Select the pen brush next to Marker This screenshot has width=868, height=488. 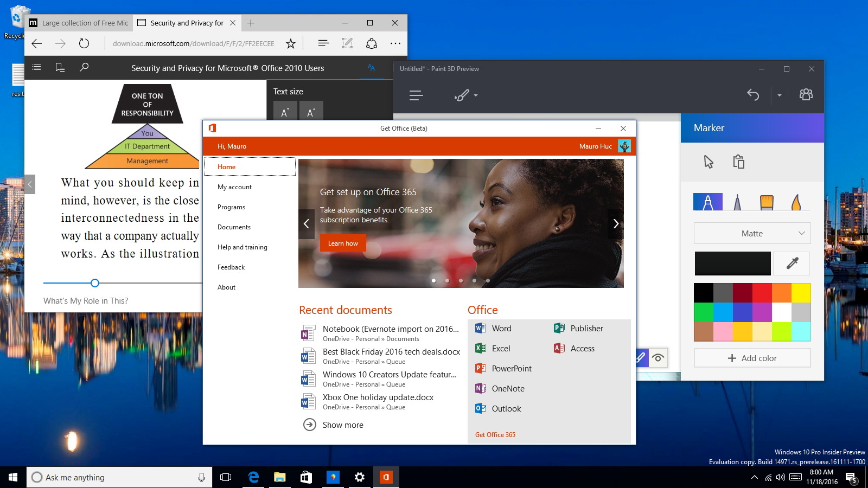[x=737, y=202]
